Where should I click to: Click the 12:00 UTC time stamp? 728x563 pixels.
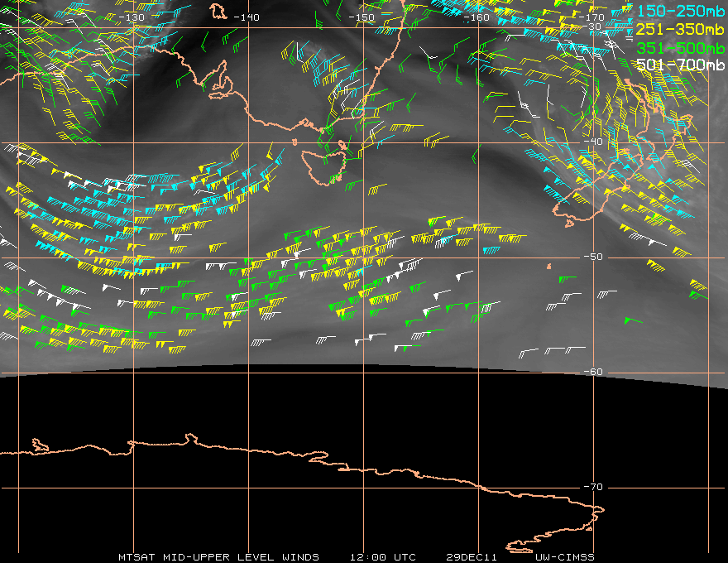tap(383, 557)
